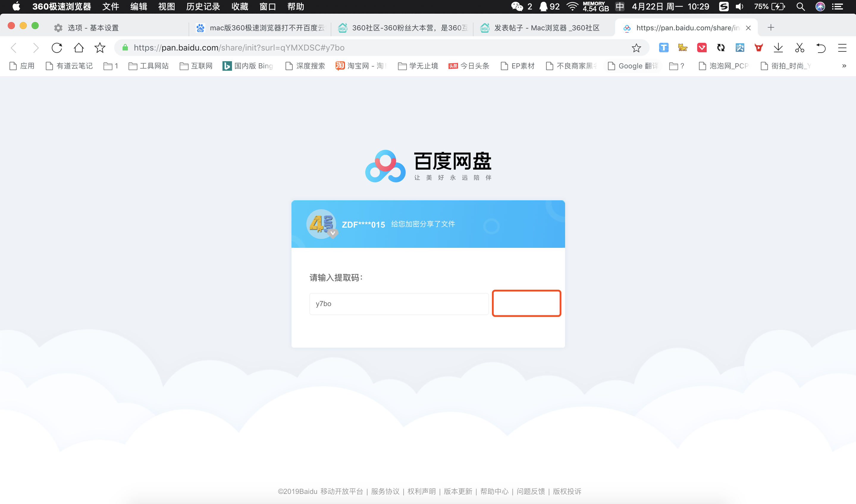This screenshot has height=504, width=856.
Task: Click the sync arrows extension icon
Action: pyautogui.click(x=721, y=48)
